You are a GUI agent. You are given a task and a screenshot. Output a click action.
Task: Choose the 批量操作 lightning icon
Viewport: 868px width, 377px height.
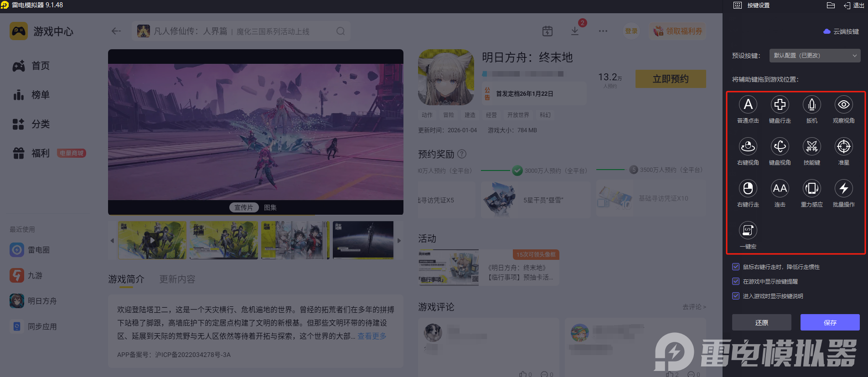click(x=844, y=188)
